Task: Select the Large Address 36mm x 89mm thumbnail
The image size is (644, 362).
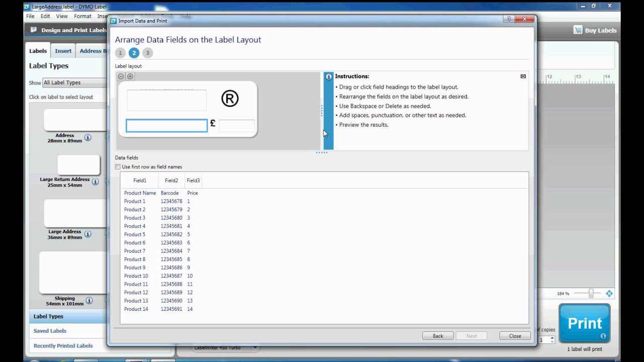Action: coord(75,213)
